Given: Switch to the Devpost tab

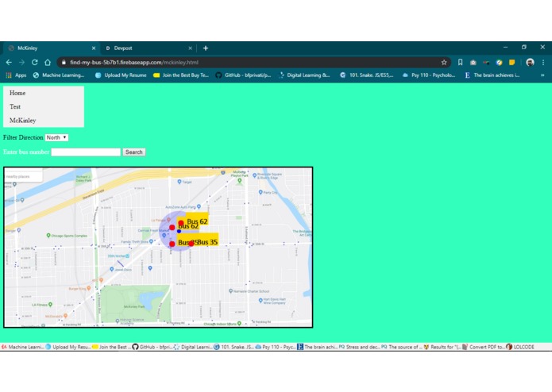Looking at the screenshot, I should 148,48.
